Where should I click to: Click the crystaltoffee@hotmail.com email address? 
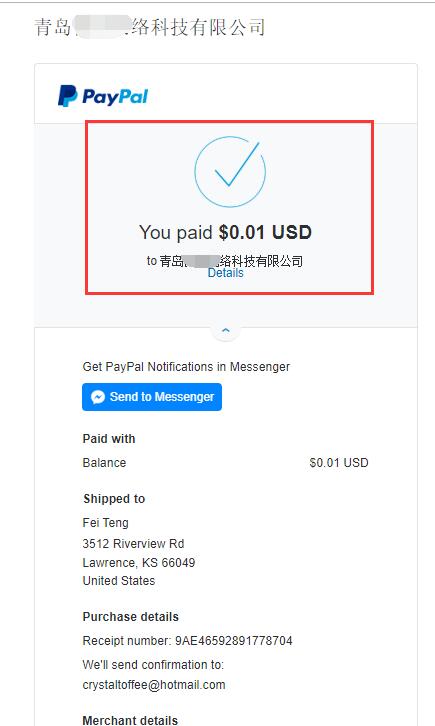154,685
